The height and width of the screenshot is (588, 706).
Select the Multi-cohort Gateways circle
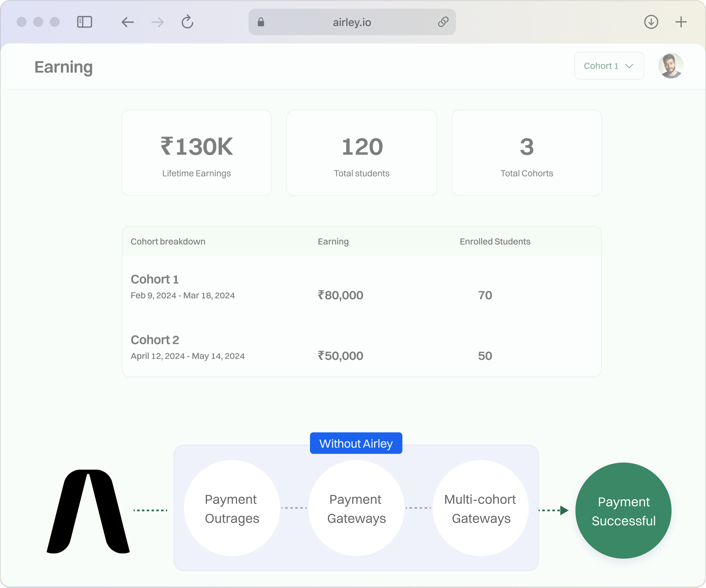[481, 508]
